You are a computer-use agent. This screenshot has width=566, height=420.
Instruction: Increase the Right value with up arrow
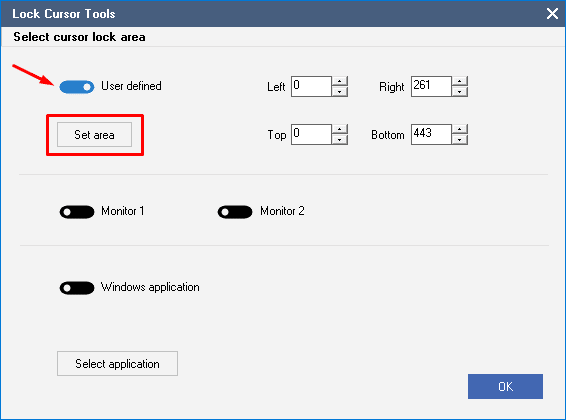(x=460, y=81)
